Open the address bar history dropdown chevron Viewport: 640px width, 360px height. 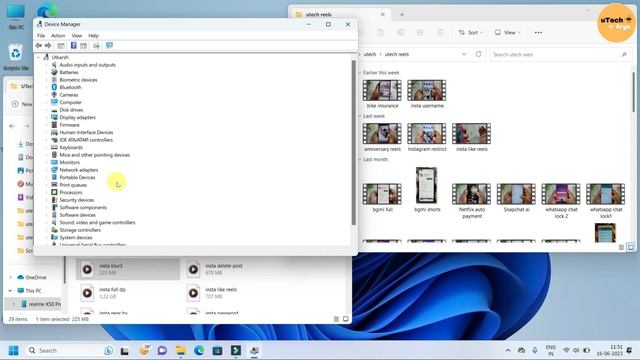tap(464, 54)
